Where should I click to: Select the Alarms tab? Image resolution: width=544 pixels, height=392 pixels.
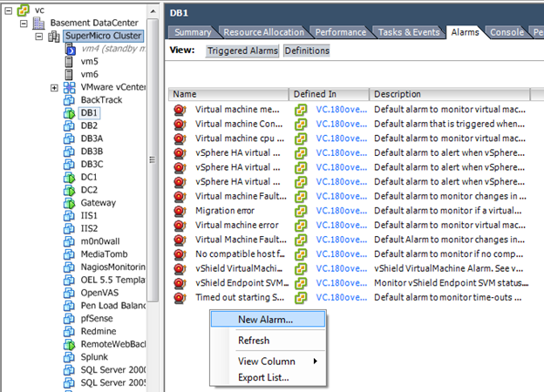465,32
